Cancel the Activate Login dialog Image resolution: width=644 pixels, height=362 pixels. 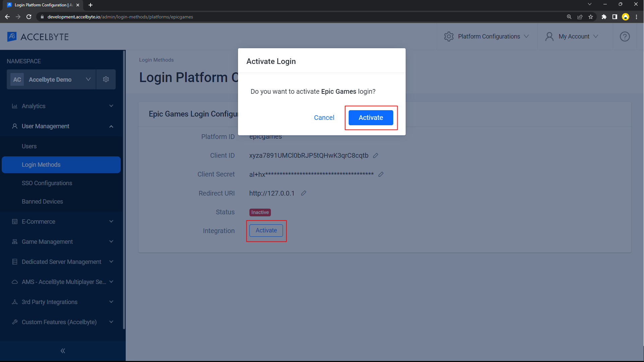(x=324, y=118)
